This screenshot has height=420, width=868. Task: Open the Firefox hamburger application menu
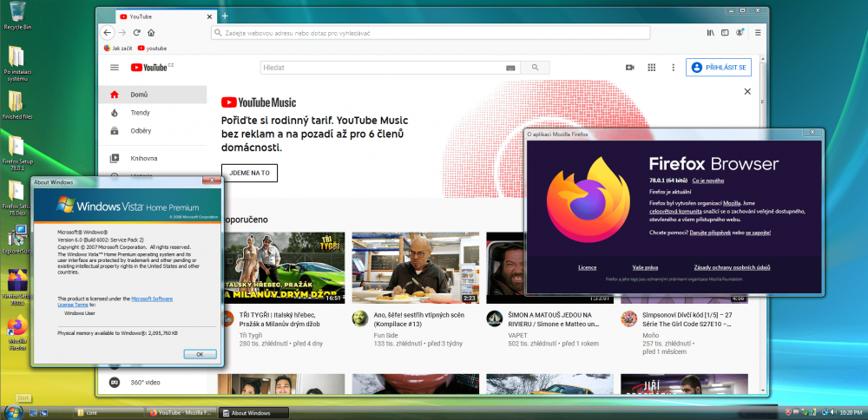tap(757, 32)
